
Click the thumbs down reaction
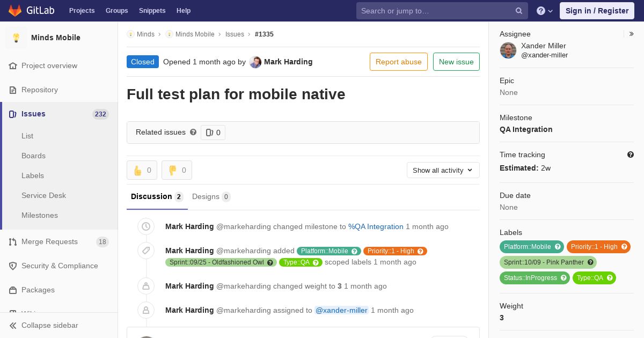(x=177, y=170)
